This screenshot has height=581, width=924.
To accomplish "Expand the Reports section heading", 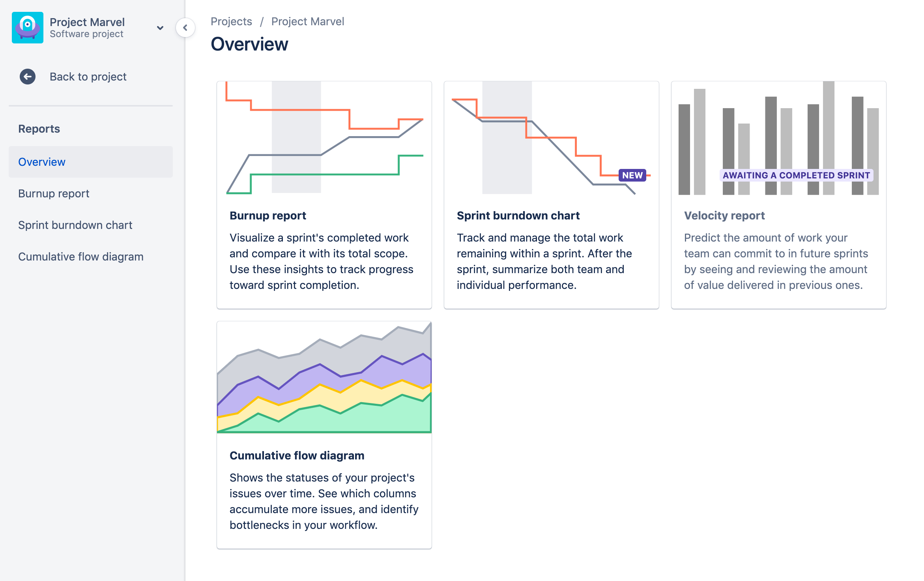I will tap(39, 128).
